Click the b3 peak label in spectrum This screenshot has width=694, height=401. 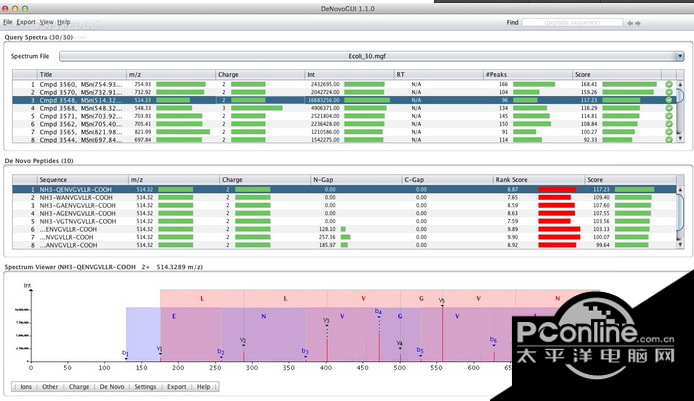(305, 351)
